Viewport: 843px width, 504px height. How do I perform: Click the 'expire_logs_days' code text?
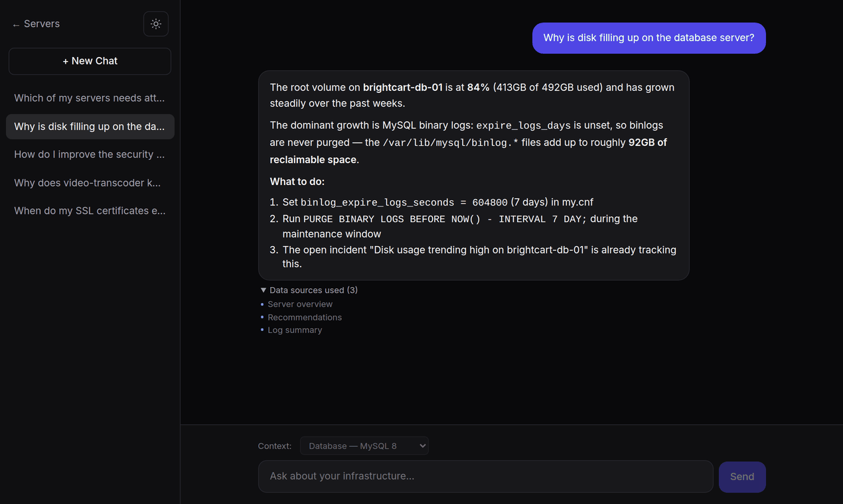[524, 125]
